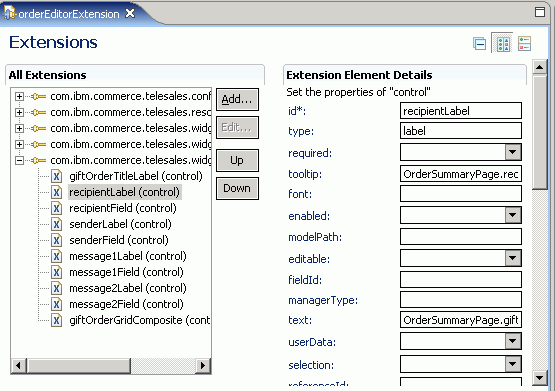The width and height of the screenshot is (555, 391).
Task: Click the text input field
Action: pos(461,320)
